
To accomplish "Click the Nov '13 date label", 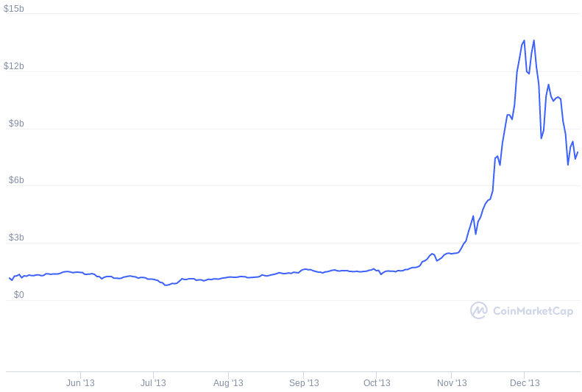I will coord(452,383).
